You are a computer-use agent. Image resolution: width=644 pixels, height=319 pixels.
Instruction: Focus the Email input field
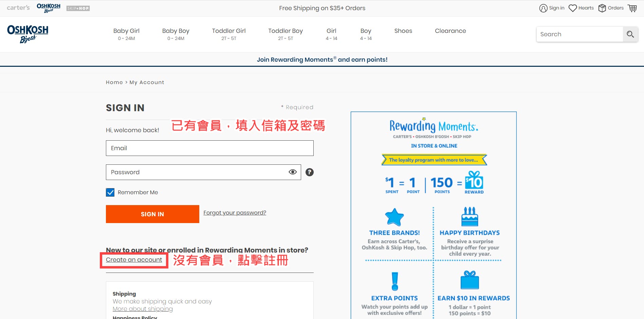pos(209,148)
